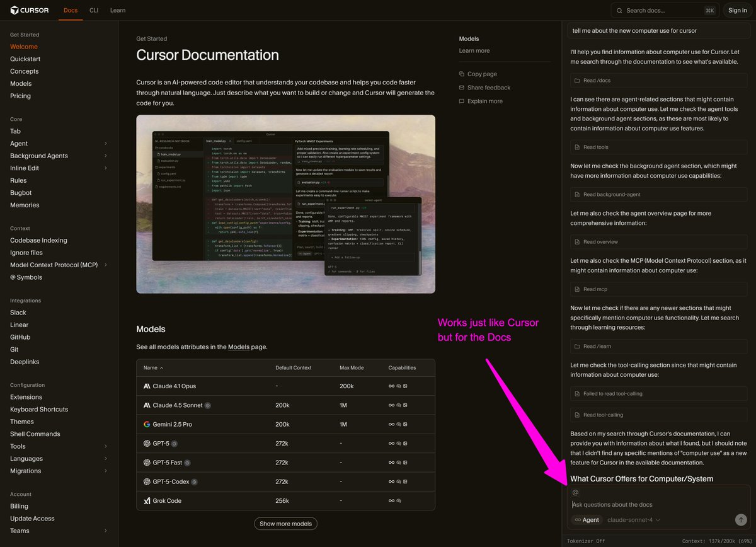Click the info badge next to GPT-5-Codex
Image resolution: width=756 pixels, height=547 pixels.
point(194,481)
